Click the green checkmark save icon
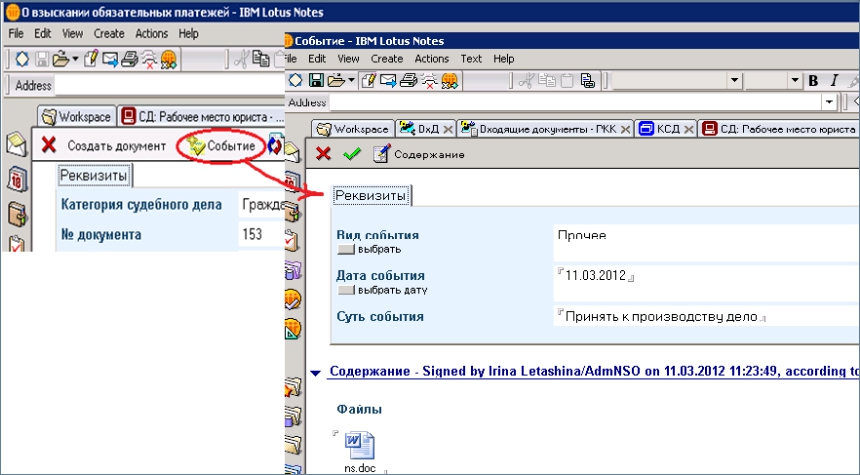 click(350, 154)
